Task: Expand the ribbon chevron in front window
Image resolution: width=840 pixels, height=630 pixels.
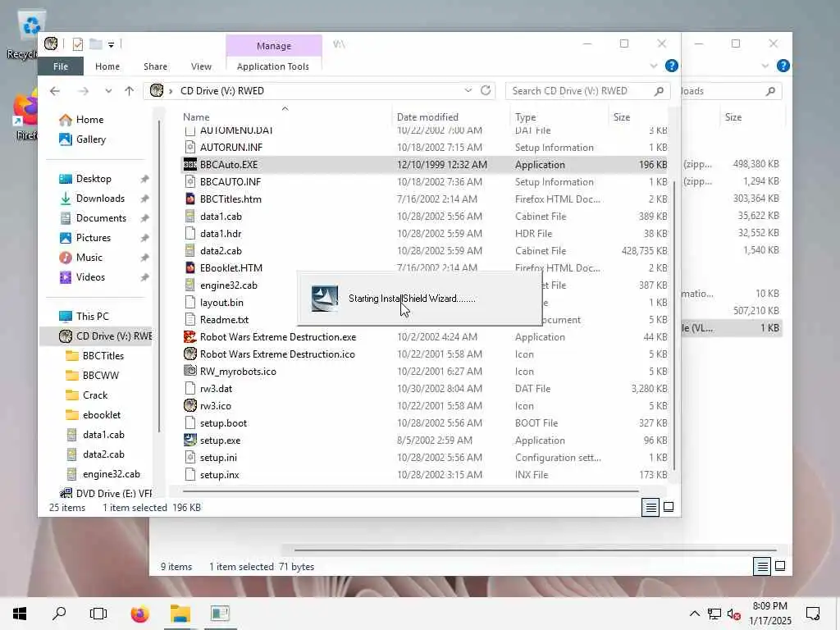Action: pyautogui.click(x=654, y=66)
